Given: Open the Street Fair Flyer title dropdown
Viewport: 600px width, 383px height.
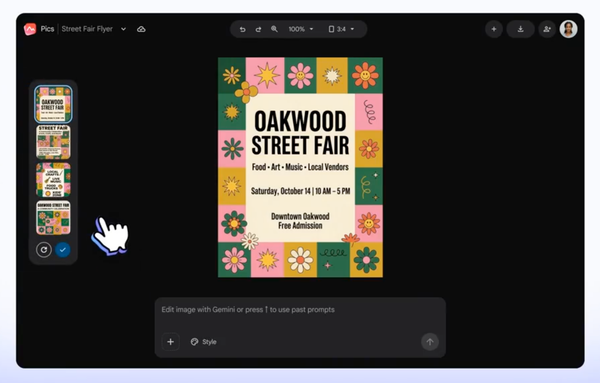Looking at the screenshot, I should click(123, 29).
